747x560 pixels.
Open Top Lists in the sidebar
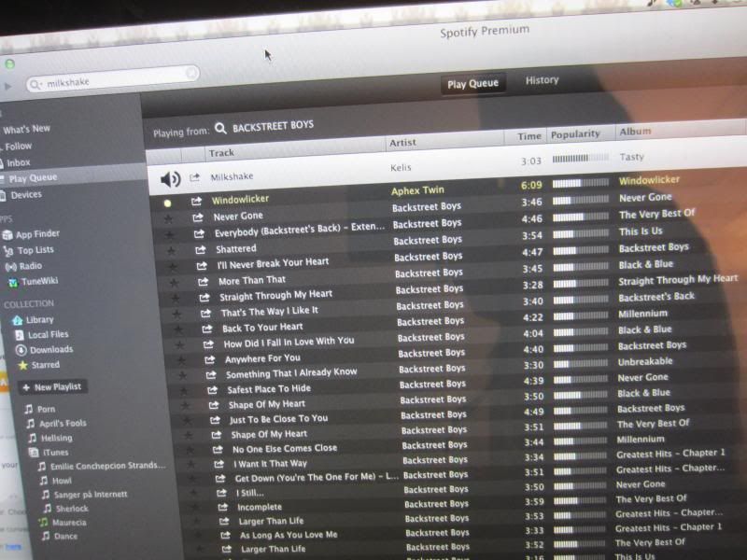pos(29,250)
